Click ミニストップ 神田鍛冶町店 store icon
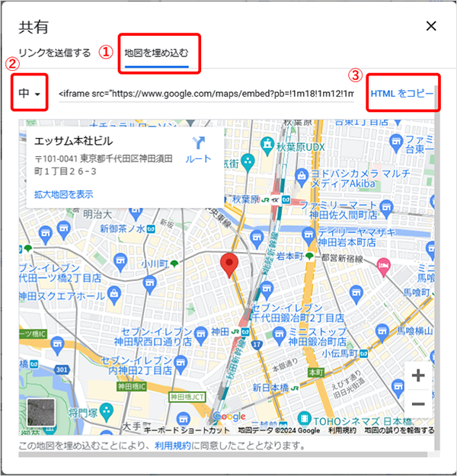This screenshot has height=476, width=457. tap(279, 336)
